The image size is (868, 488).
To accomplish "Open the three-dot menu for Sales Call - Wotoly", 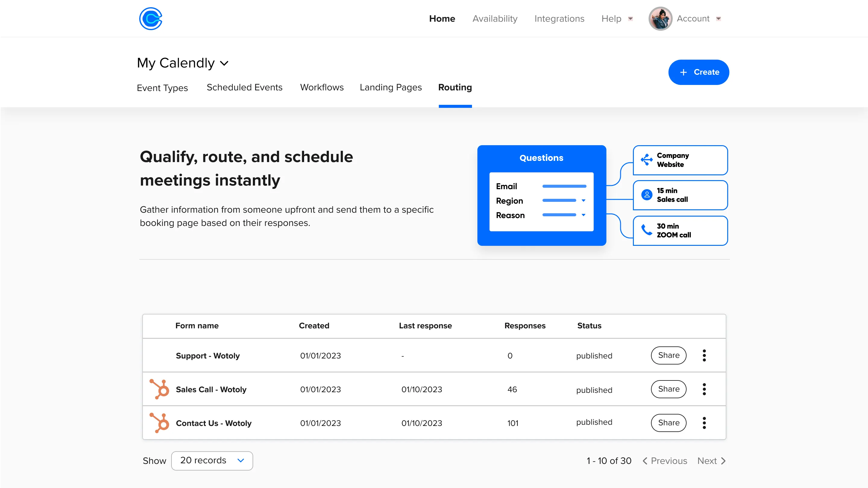I will (x=705, y=389).
